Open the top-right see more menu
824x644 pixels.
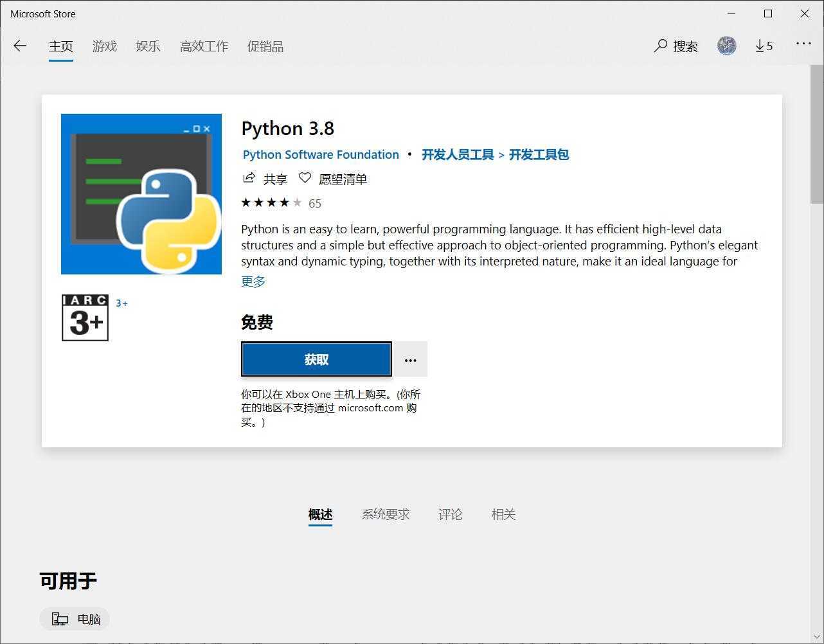coord(803,44)
